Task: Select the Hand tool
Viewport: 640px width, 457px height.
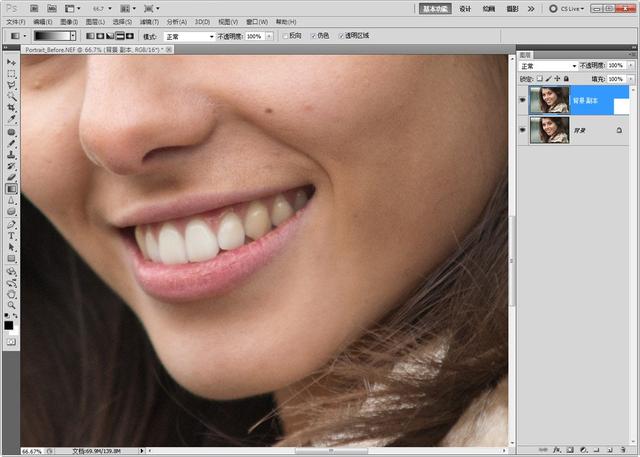Action: [11, 294]
